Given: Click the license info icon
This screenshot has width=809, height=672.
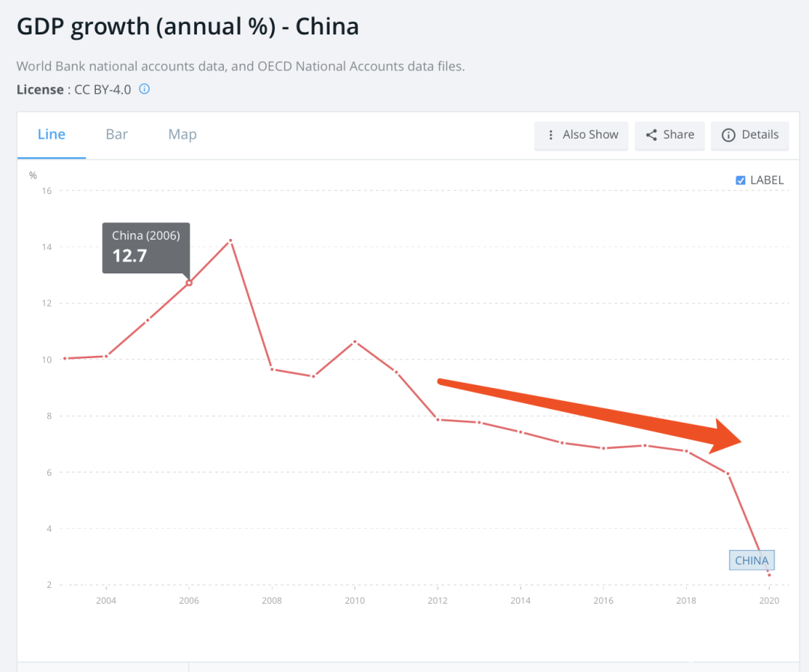Looking at the screenshot, I should [145, 89].
